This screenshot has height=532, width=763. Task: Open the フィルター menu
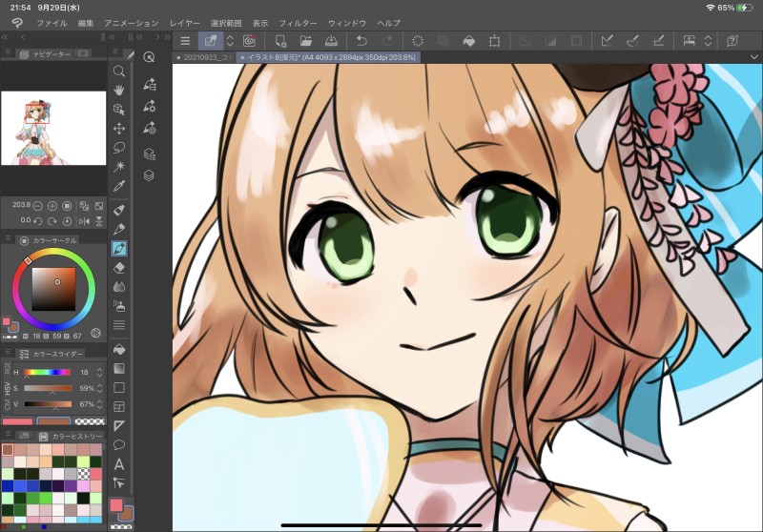298,23
